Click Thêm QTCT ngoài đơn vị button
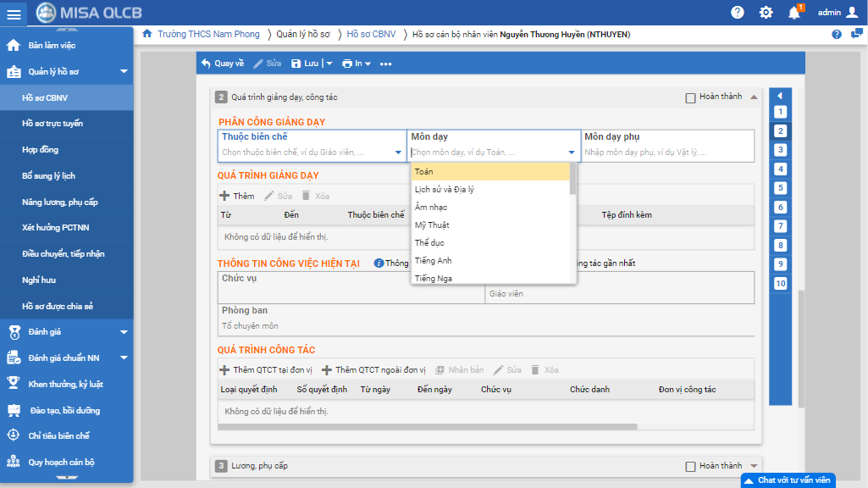Image resolution: width=868 pixels, height=488 pixels. point(373,370)
